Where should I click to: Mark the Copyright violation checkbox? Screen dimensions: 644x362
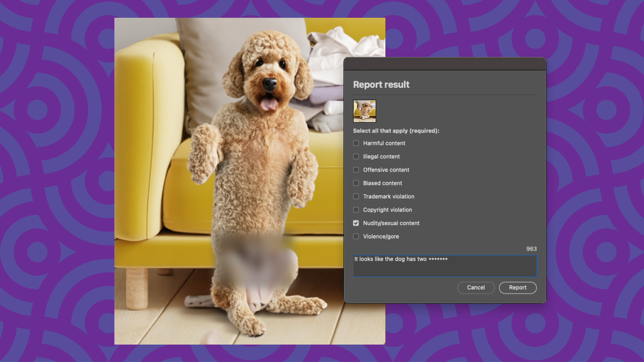click(356, 210)
